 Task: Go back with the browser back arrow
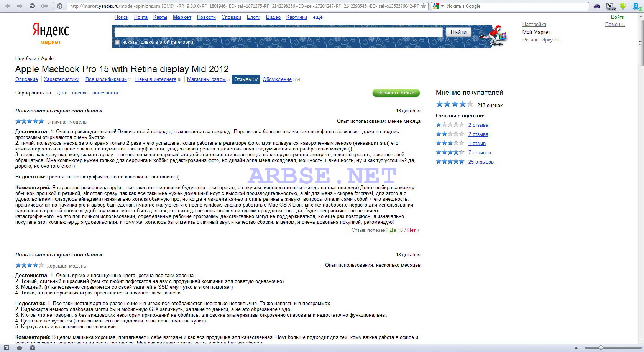pyautogui.click(x=8, y=6)
